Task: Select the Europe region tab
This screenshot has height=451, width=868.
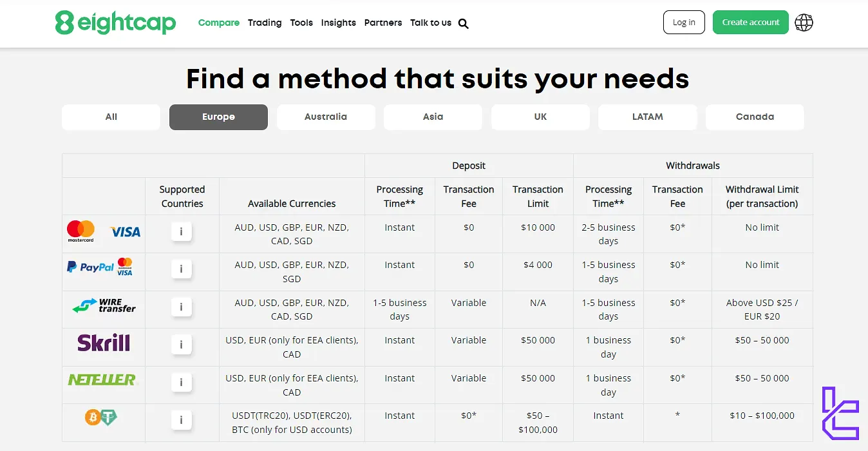Action: click(x=218, y=117)
